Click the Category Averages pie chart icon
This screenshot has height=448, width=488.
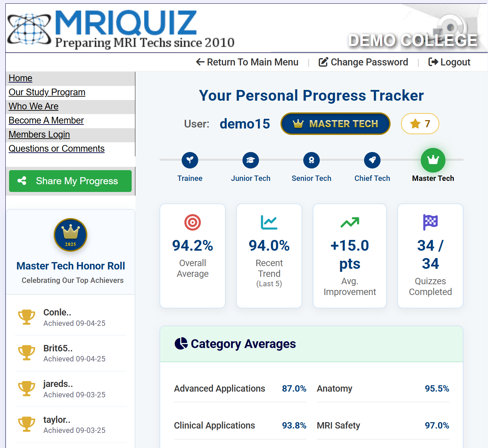point(181,344)
